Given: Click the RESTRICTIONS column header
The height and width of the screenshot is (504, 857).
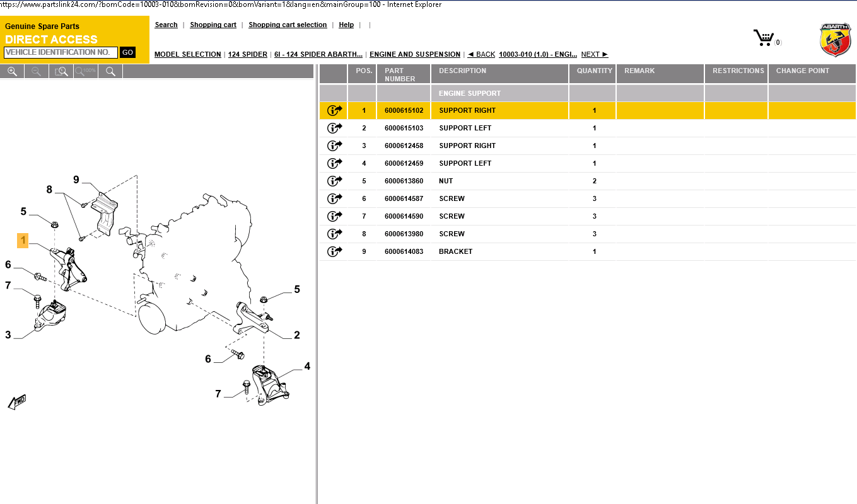Looking at the screenshot, I should coord(737,74).
